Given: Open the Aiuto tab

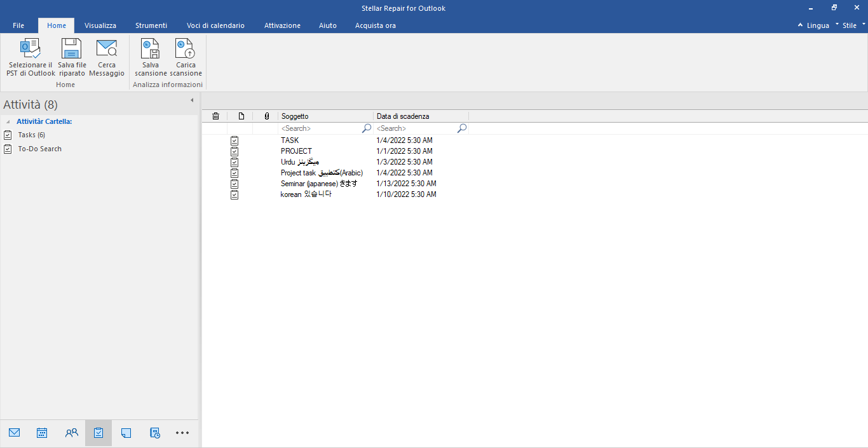Looking at the screenshot, I should 328,25.
